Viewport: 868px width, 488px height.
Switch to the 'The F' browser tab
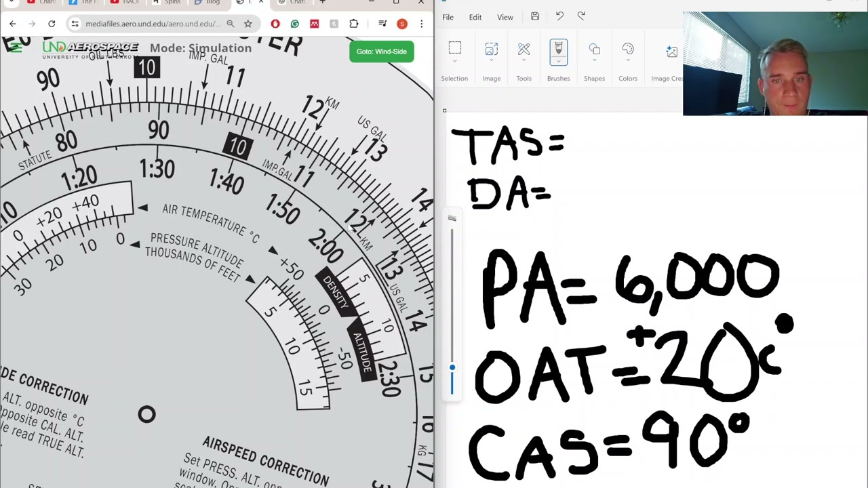pyautogui.click(x=83, y=2)
